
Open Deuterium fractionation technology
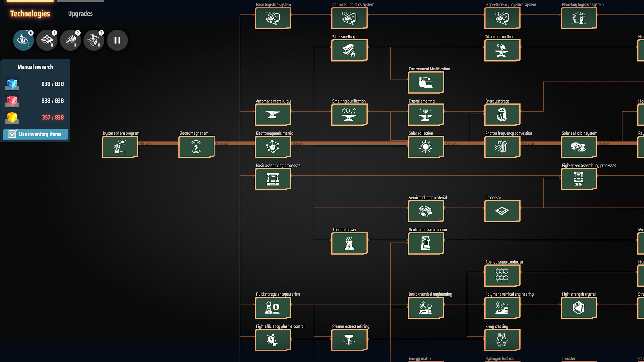click(x=426, y=243)
